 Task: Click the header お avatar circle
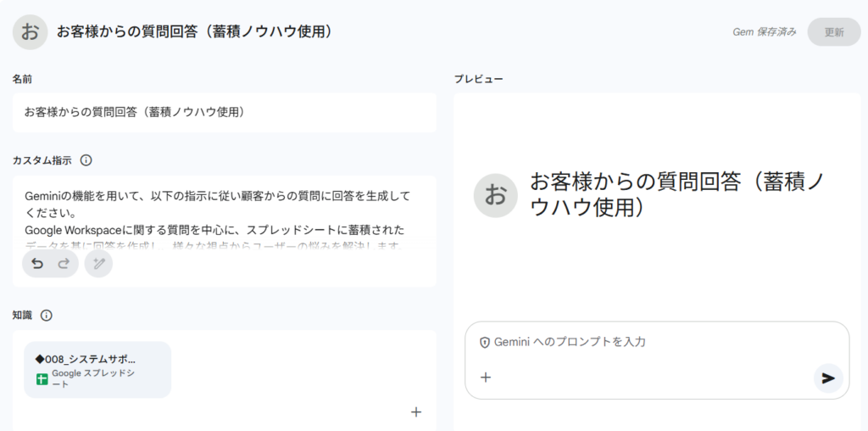pos(30,32)
